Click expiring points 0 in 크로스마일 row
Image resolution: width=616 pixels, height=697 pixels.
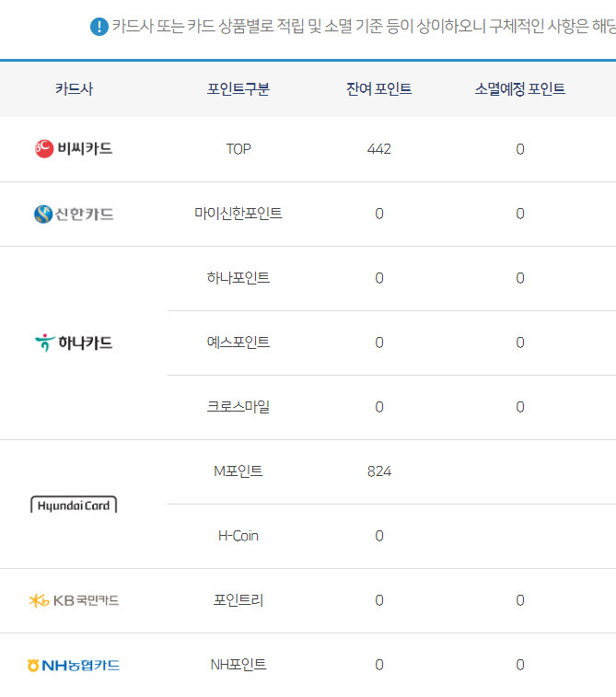[x=520, y=407]
